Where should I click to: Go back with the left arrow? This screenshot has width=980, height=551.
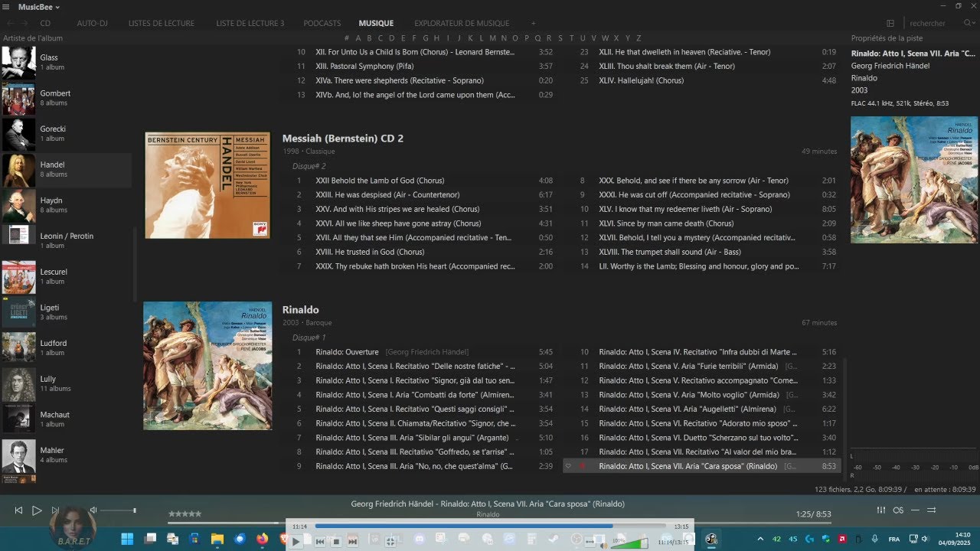click(9, 24)
